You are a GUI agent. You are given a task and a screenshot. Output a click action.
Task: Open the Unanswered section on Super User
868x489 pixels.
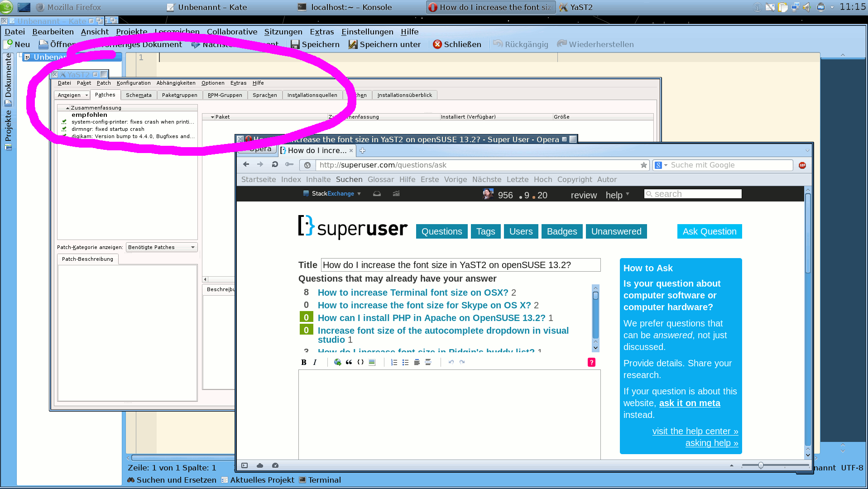(x=616, y=231)
